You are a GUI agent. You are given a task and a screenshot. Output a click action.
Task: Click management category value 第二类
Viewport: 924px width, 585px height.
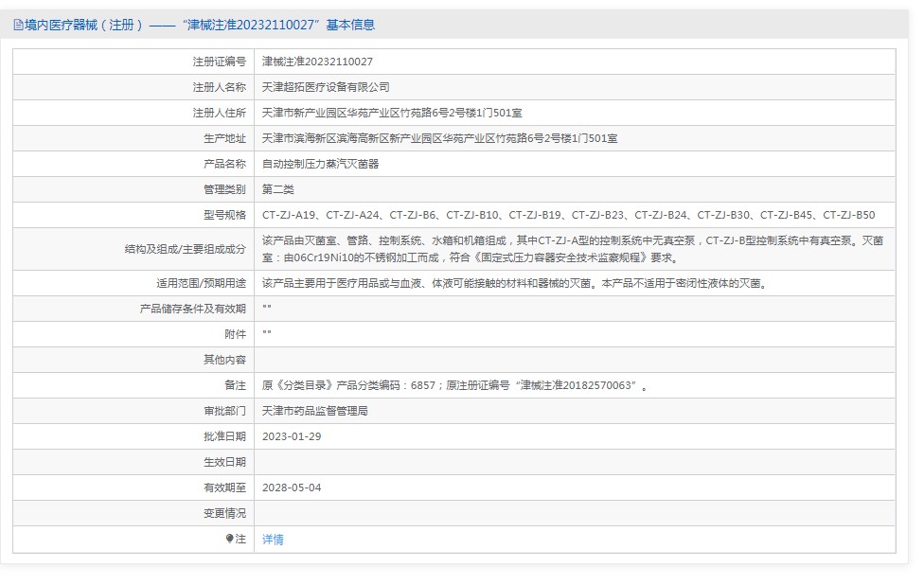pos(278,189)
